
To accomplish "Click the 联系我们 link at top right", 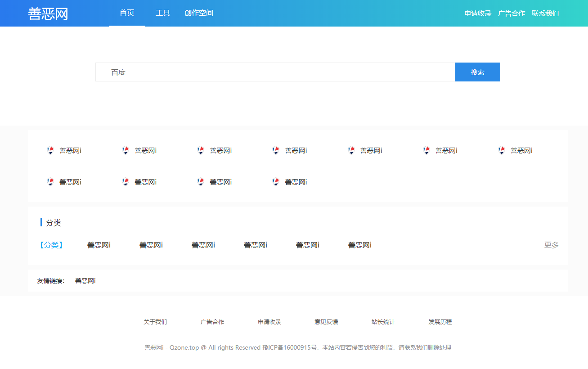I will click(545, 13).
